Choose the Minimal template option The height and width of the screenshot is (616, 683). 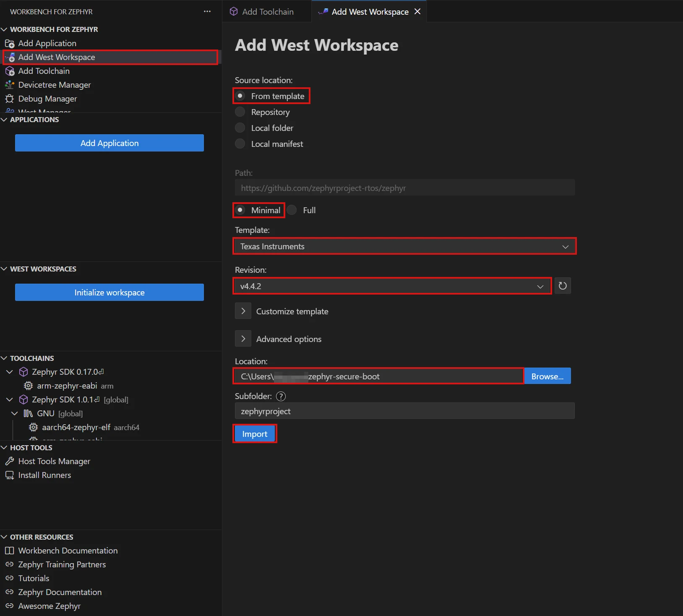240,210
